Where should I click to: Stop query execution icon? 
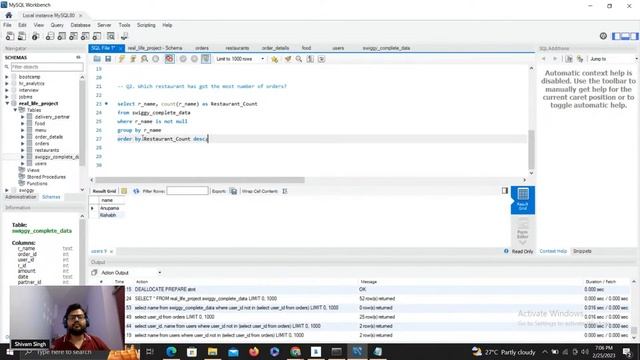156,59
